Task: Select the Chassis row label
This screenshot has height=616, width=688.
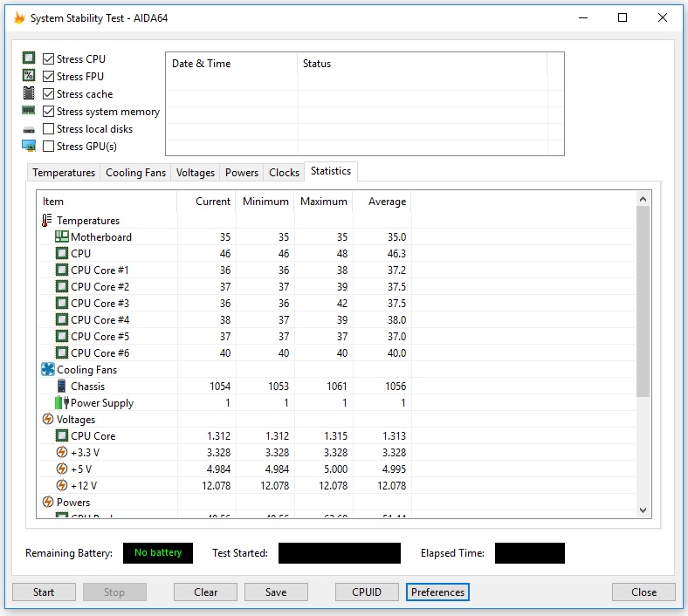Action: coord(88,387)
